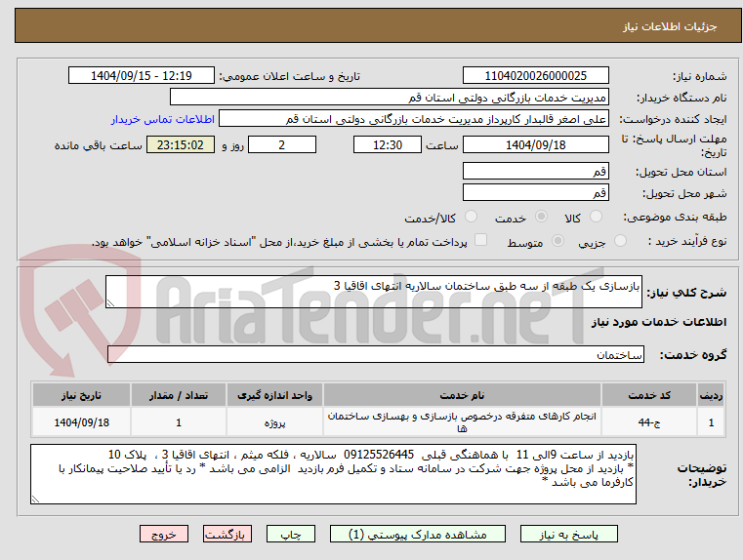743x560 pixels.
Task: Click the خروج exit button
Action: pyautogui.click(x=164, y=534)
